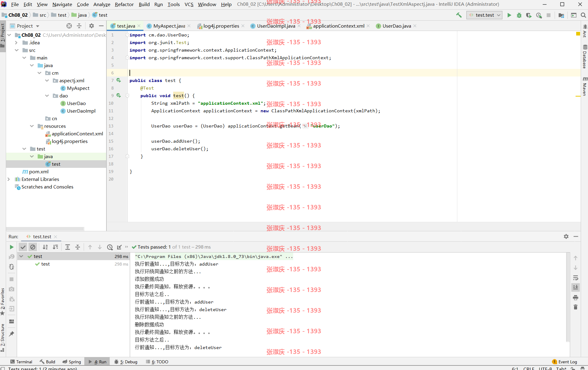The height and width of the screenshot is (370, 588).
Task: Open the Database side panel
Action: point(584,57)
